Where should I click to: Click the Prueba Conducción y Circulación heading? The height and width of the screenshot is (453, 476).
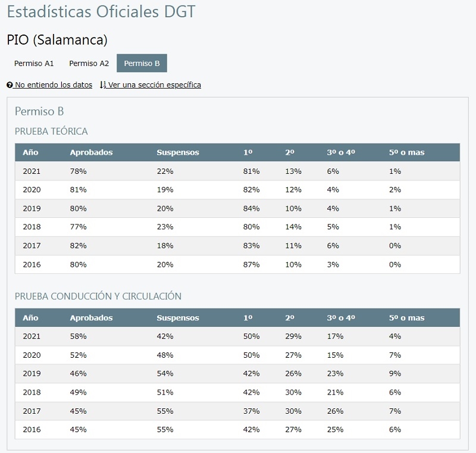[98, 296]
